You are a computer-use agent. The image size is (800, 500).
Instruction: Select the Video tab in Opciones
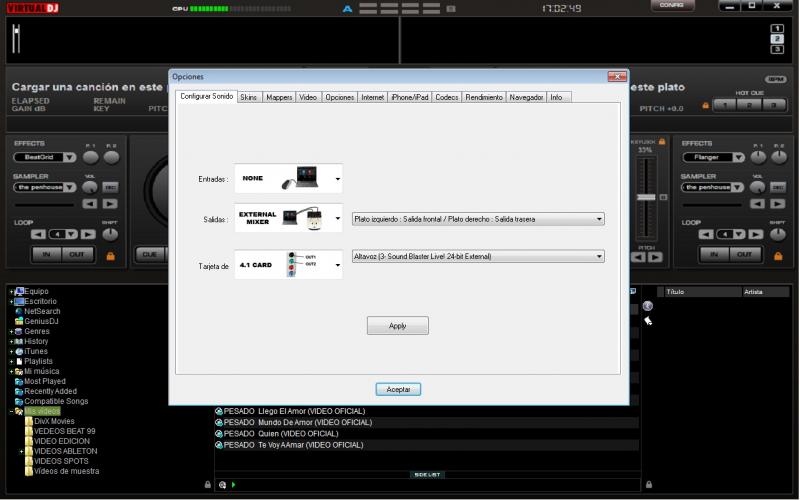pyautogui.click(x=308, y=97)
